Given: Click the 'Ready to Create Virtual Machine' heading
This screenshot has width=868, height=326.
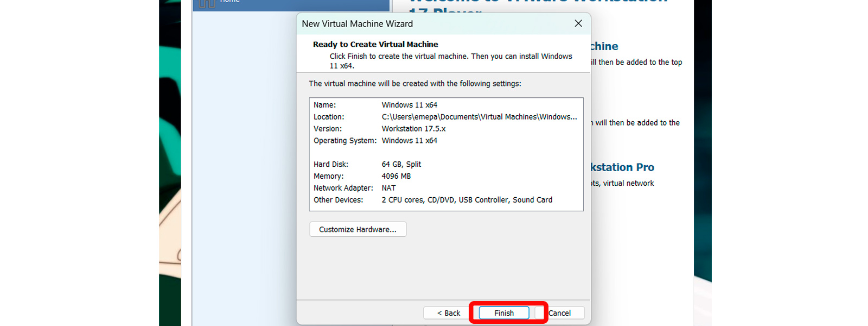Looking at the screenshot, I should click(375, 45).
